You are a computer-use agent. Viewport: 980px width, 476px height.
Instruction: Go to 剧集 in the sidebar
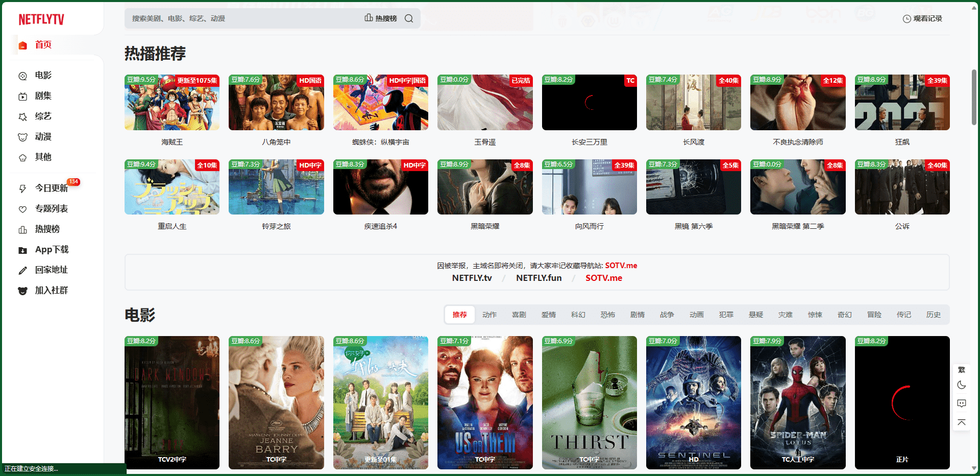click(43, 96)
